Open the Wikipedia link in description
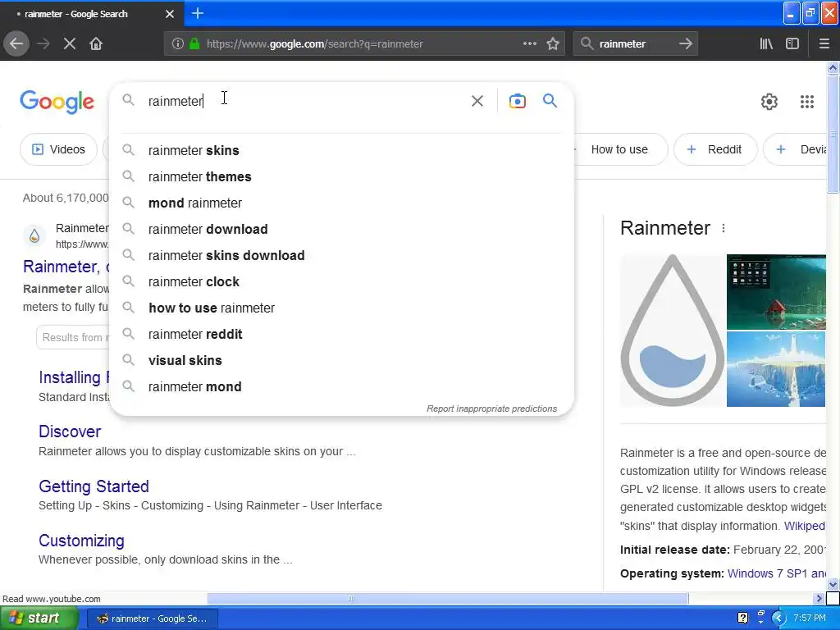The width and height of the screenshot is (840, 630). pos(805,526)
